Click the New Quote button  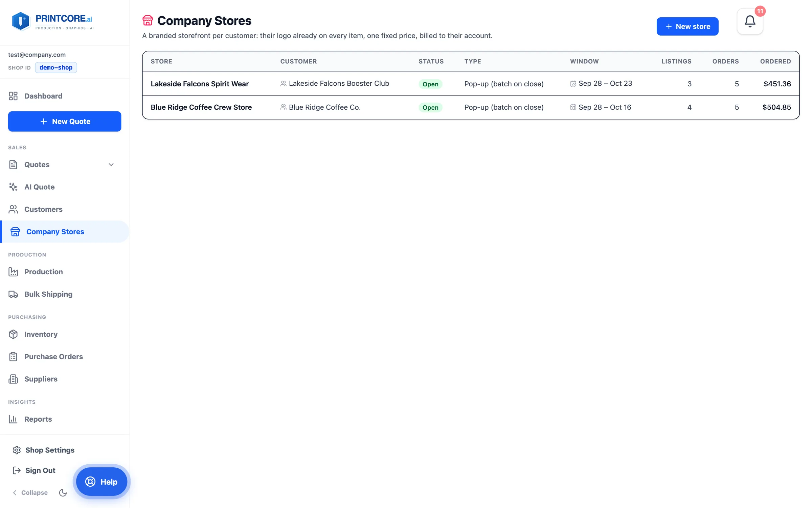[x=65, y=121]
